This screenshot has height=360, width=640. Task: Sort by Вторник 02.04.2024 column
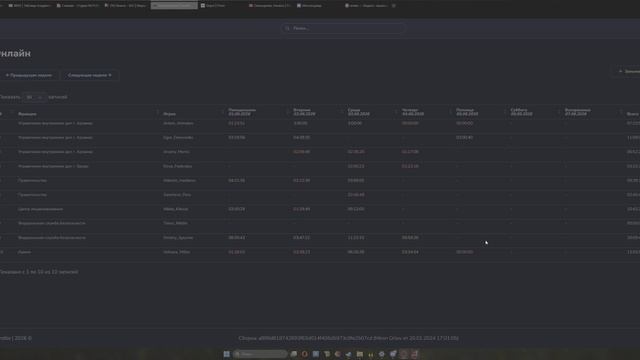(304, 112)
